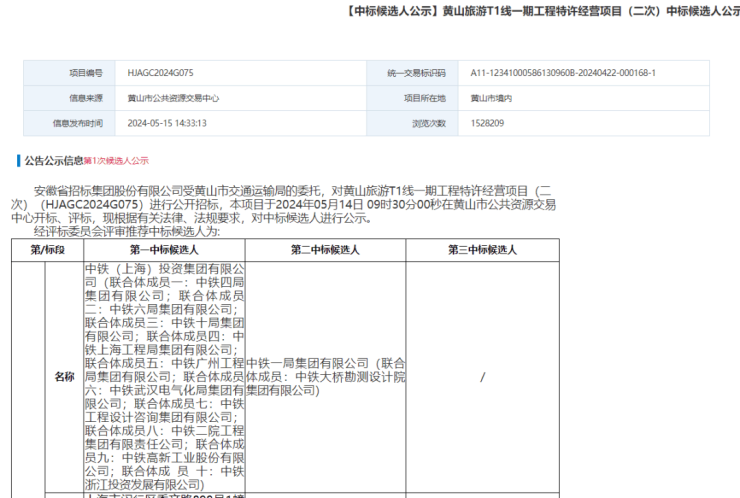The image size is (740, 498).
Task: Click the 信息来源 label cell
Action: tap(85, 98)
